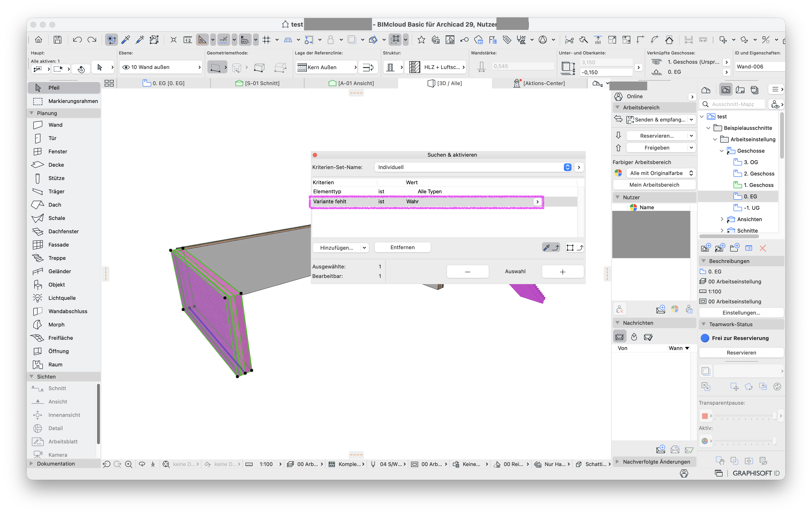812x515 pixels.
Task: Open Ebene 10 Wand außen dropdown
Action: click(161, 67)
